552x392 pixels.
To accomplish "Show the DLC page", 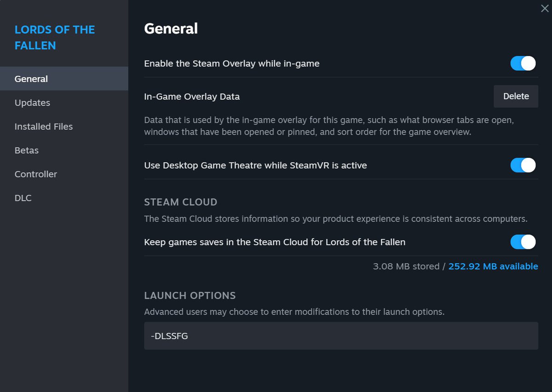I will click(x=23, y=198).
